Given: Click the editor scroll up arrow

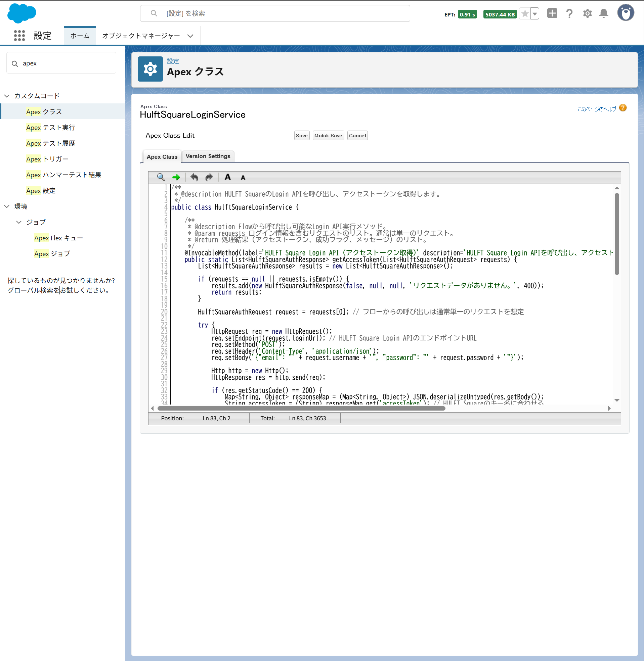Looking at the screenshot, I should (x=616, y=188).
